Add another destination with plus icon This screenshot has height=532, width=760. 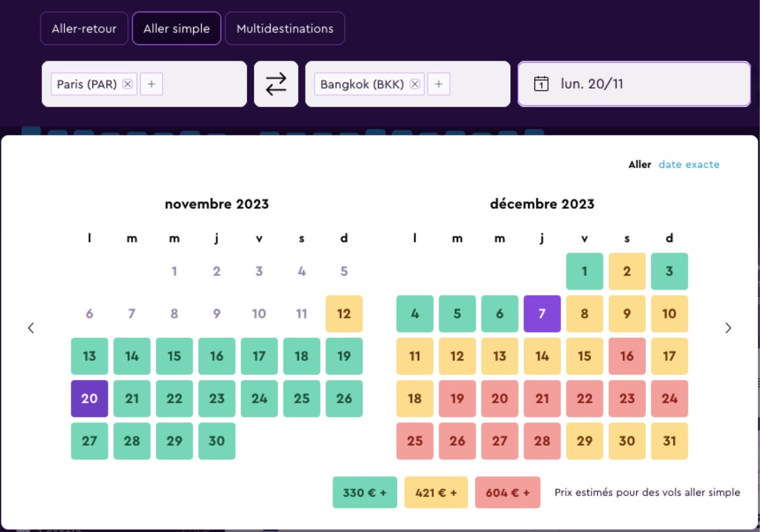[438, 84]
